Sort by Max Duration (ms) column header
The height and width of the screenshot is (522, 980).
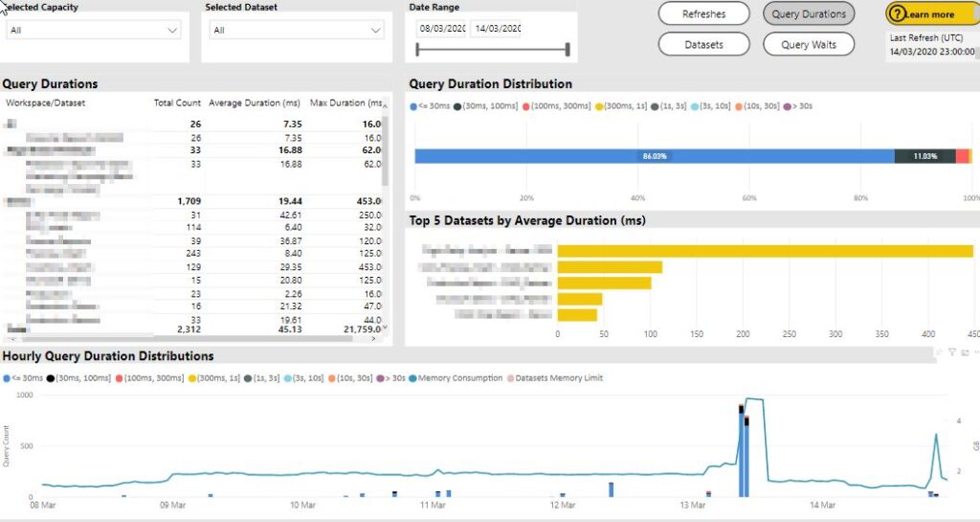[x=346, y=103]
